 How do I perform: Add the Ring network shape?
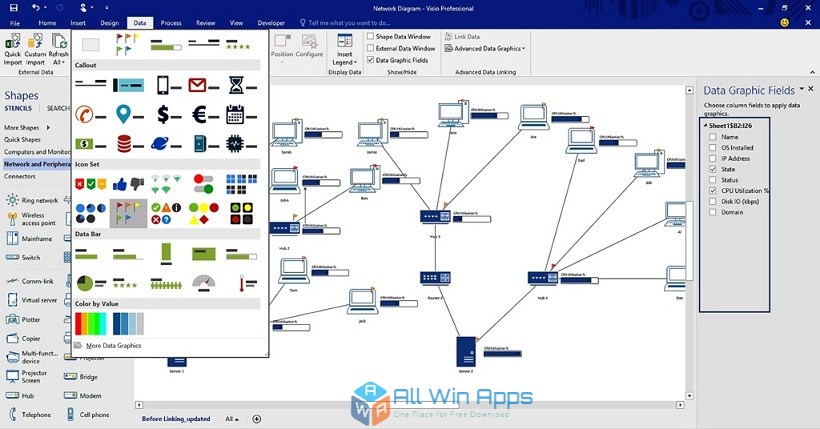click(32, 200)
